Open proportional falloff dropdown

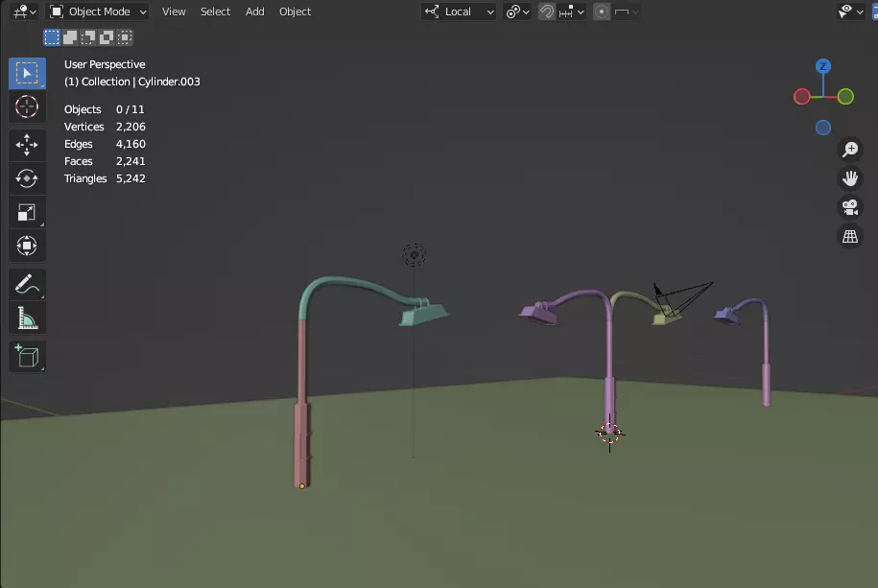pos(626,12)
